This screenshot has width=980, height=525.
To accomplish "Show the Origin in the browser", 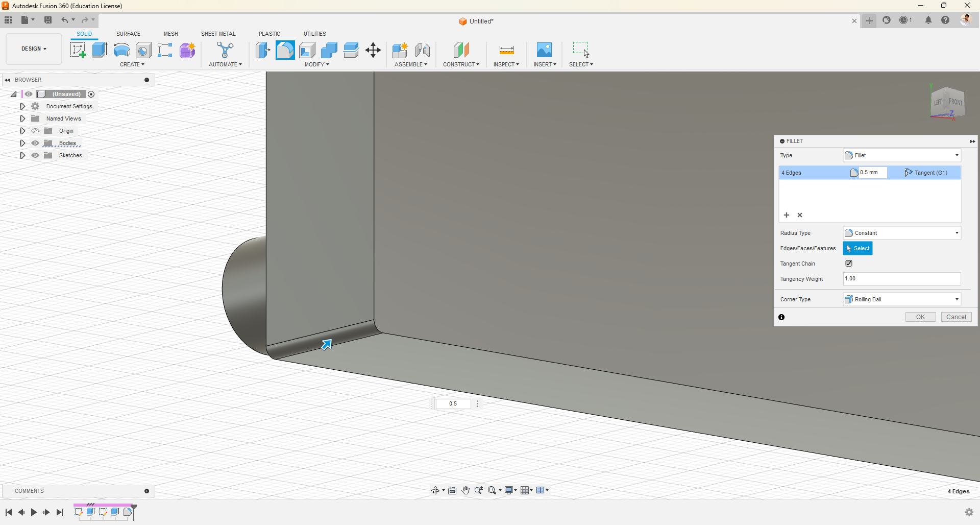I will pyautogui.click(x=35, y=131).
